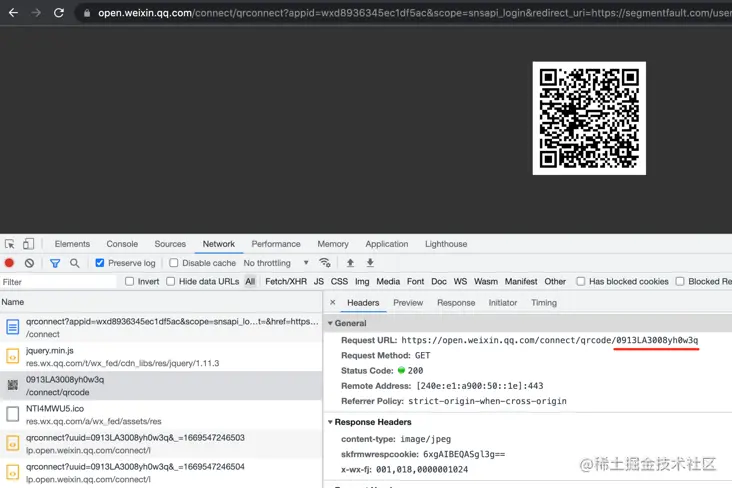The width and height of the screenshot is (732, 488).
Task: Filter requests by CSS
Action: point(339,281)
